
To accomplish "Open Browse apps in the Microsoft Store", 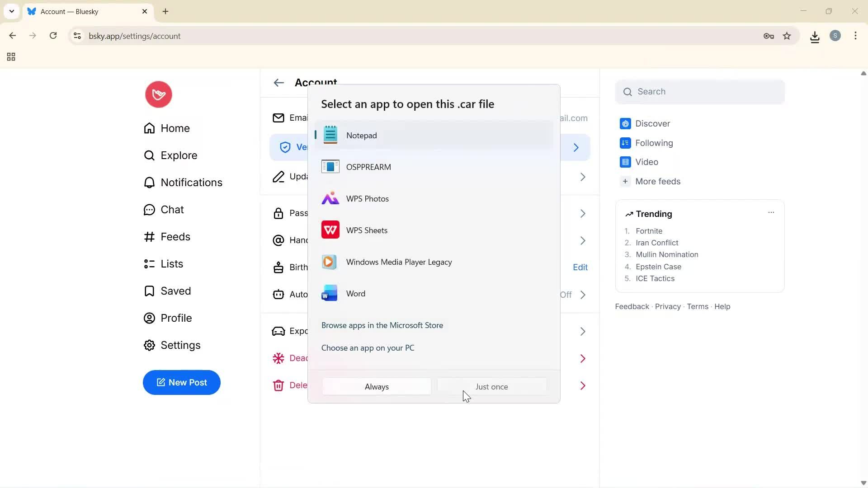I will 382,325.
